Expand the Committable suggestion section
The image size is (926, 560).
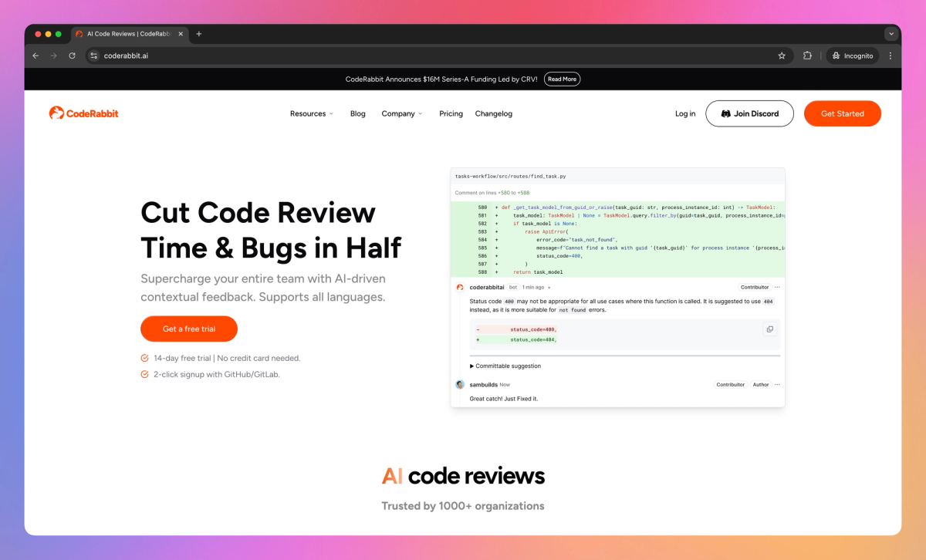click(505, 366)
